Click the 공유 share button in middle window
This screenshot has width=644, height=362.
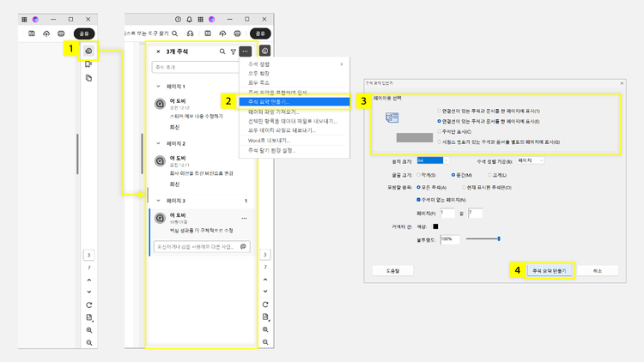260,33
